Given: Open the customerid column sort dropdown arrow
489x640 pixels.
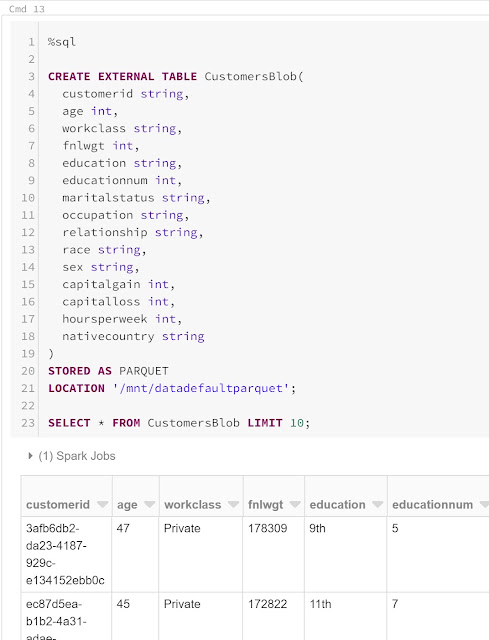Looking at the screenshot, I should tap(102, 504).
